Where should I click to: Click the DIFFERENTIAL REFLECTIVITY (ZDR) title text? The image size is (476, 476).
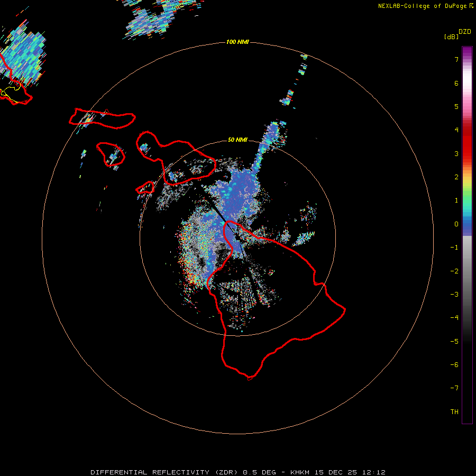pos(164,472)
